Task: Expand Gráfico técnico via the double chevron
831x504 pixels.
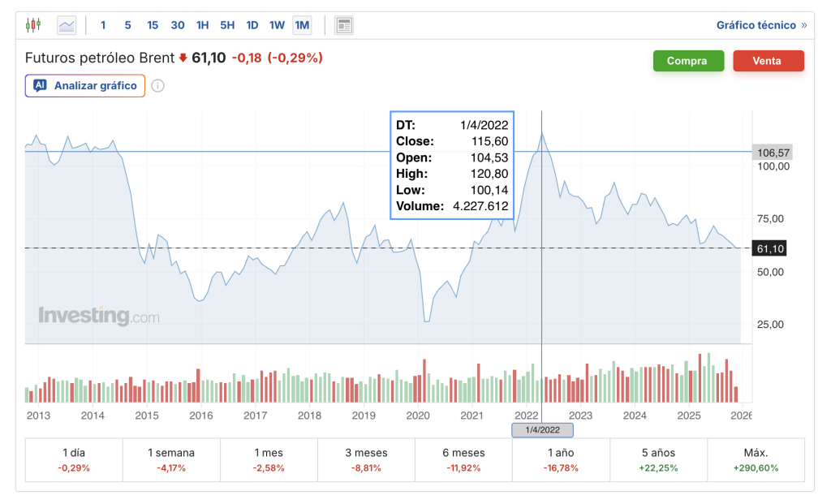Action: 804,25
